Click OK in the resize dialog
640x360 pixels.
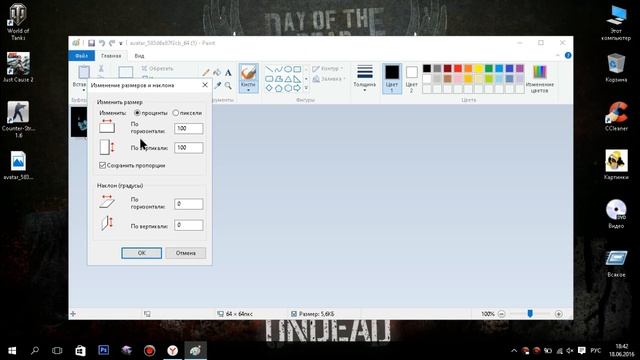click(142, 253)
